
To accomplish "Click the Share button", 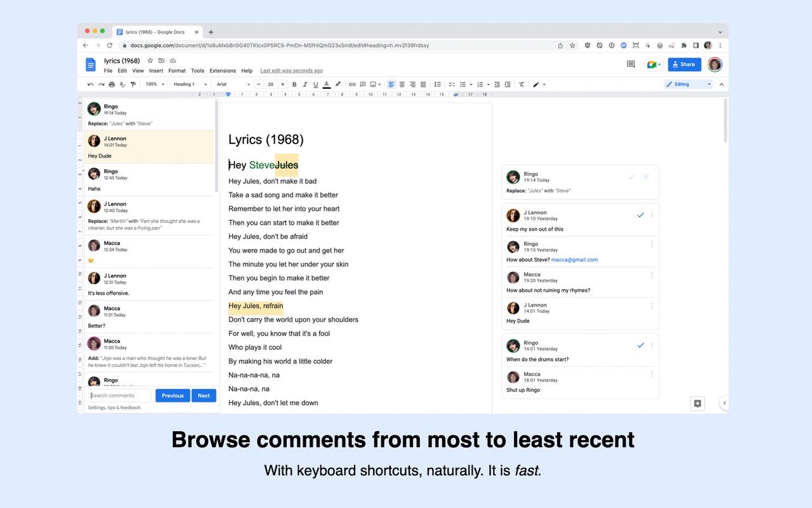I will [684, 64].
